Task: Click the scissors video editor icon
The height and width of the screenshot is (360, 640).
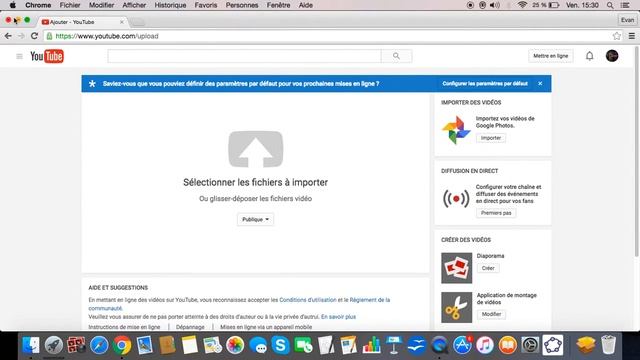Action: [x=456, y=307]
